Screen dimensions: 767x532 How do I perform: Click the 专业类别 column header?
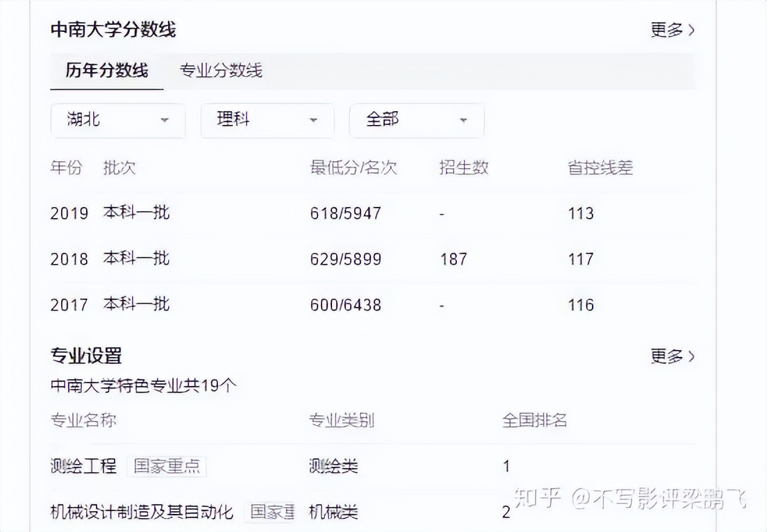(x=341, y=420)
